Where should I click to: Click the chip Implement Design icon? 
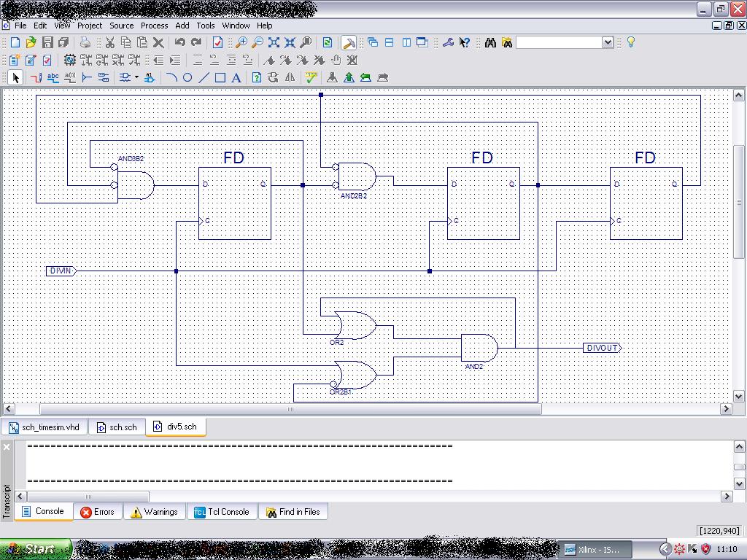pos(69,60)
